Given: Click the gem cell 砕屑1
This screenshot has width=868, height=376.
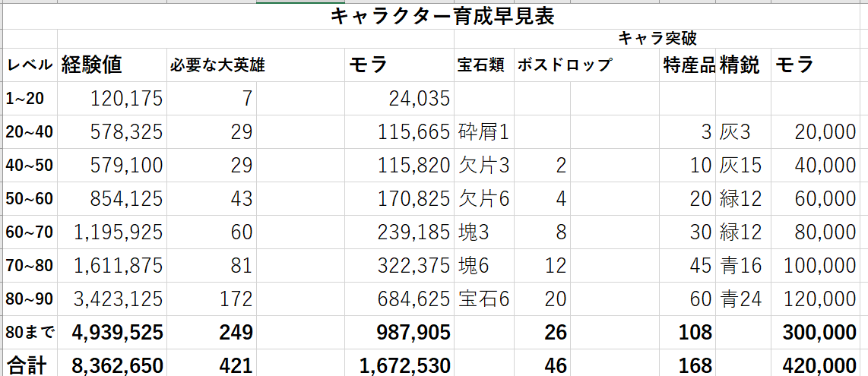Looking at the screenshot, I should [x=484, y=131].
